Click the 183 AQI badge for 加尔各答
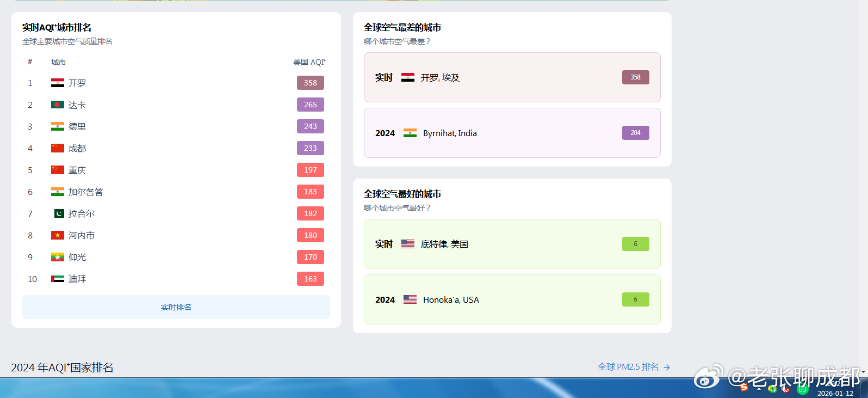The image size is (868, 398). click(311, 192)
